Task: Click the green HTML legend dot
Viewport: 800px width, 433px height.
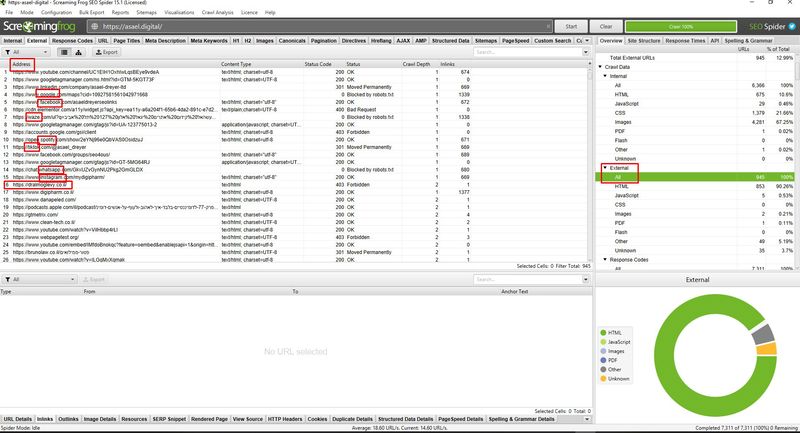Action: (603, 333)
